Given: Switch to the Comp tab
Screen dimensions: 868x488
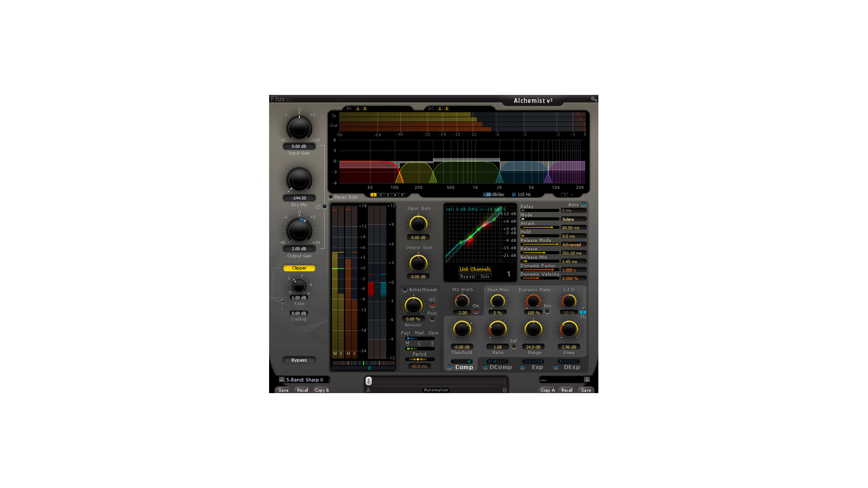Looking at the screenshot, I should pos(464,367).
